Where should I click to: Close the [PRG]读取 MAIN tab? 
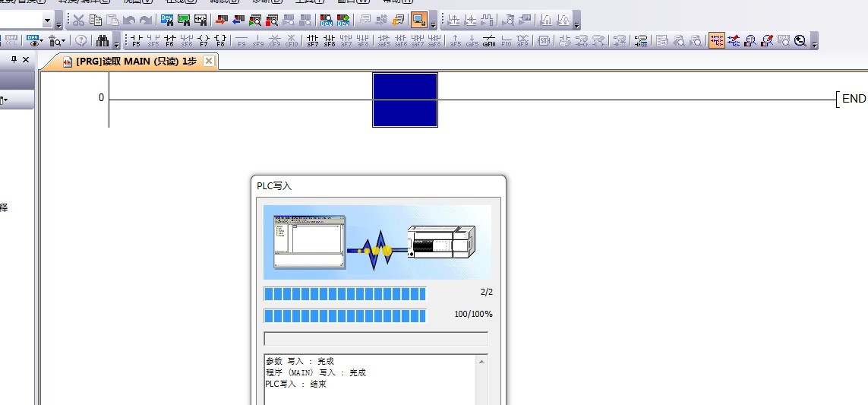[210, 61]
